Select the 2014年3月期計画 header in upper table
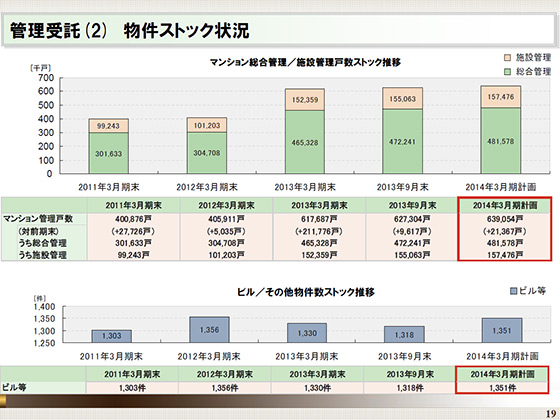 coord(505,205)
